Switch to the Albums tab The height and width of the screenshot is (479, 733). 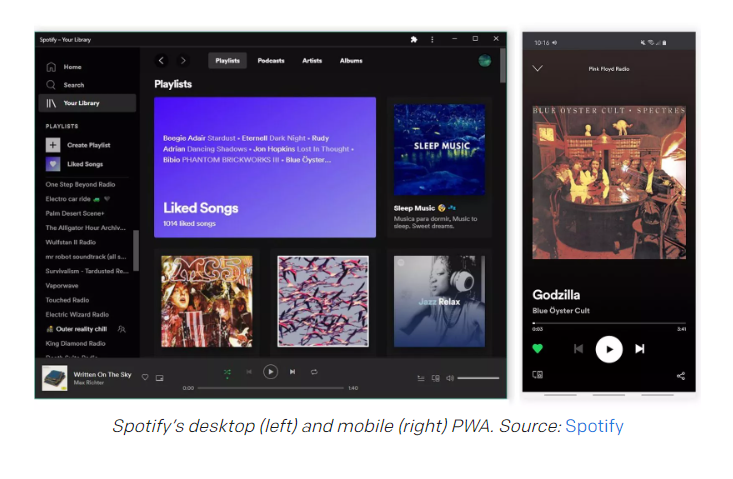tap(351, 61)
